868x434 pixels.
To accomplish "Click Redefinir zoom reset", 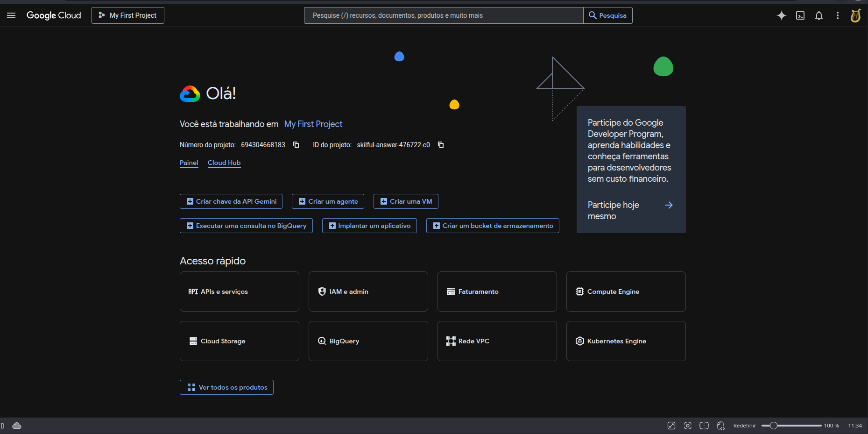I will tap(745, 426).
